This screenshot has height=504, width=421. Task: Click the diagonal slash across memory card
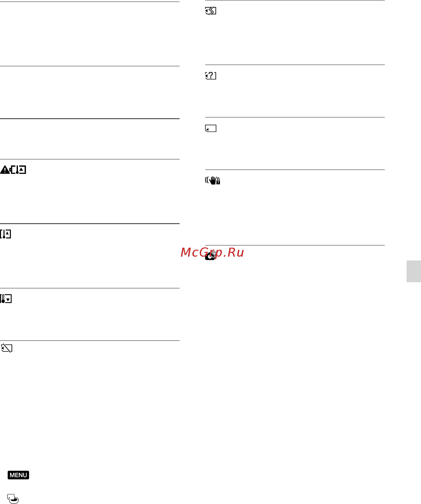point(6,348)
